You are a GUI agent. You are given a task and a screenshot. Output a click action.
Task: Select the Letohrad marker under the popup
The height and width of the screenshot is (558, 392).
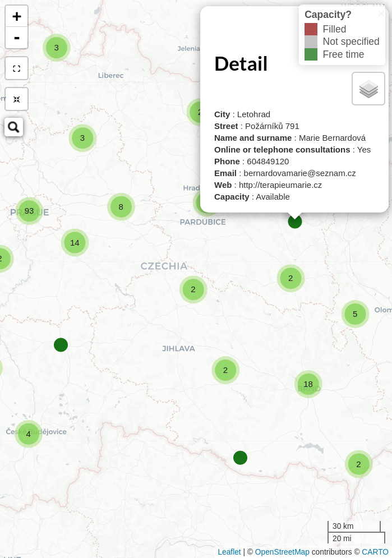pos(295,222)
